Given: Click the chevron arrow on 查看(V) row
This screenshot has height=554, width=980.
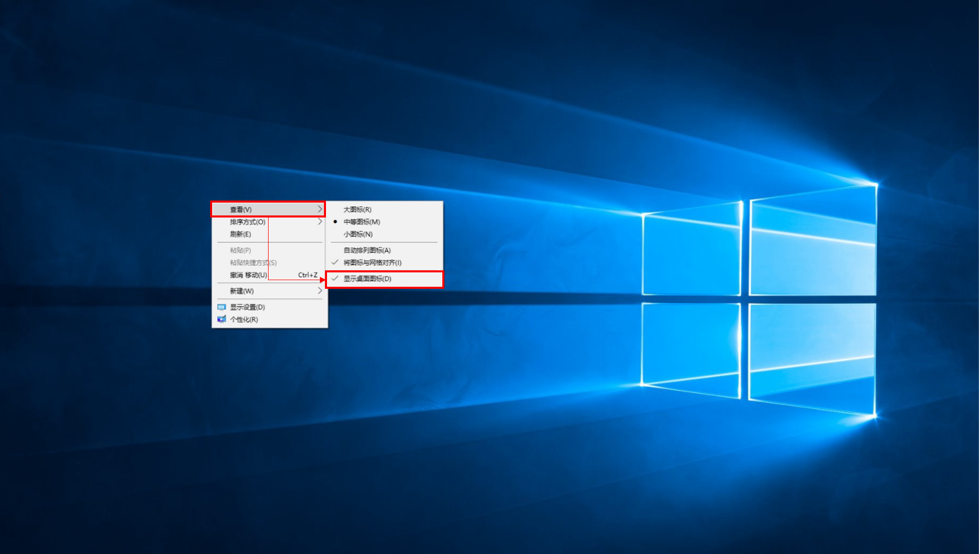Looking at the screenshot, I should click(320, 209).
